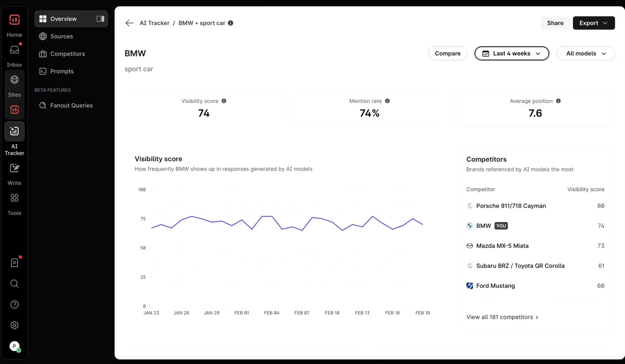625x364 pixels.
Task: Click the Visibility score info icon
Action: tap(224, 101)
